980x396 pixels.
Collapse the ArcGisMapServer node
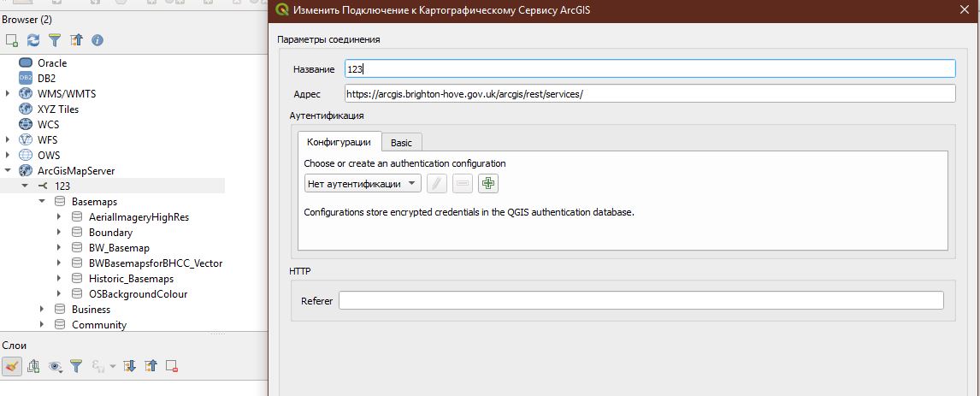8,170
